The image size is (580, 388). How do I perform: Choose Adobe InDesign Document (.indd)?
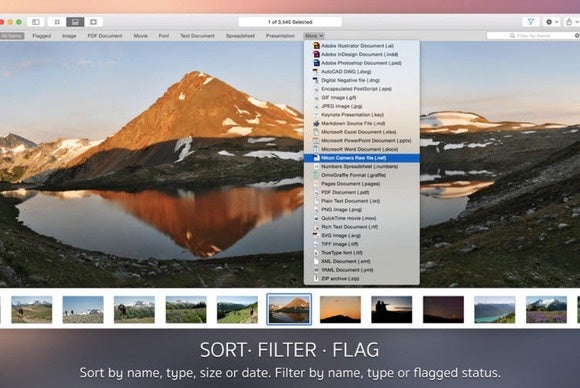(362, 54)
